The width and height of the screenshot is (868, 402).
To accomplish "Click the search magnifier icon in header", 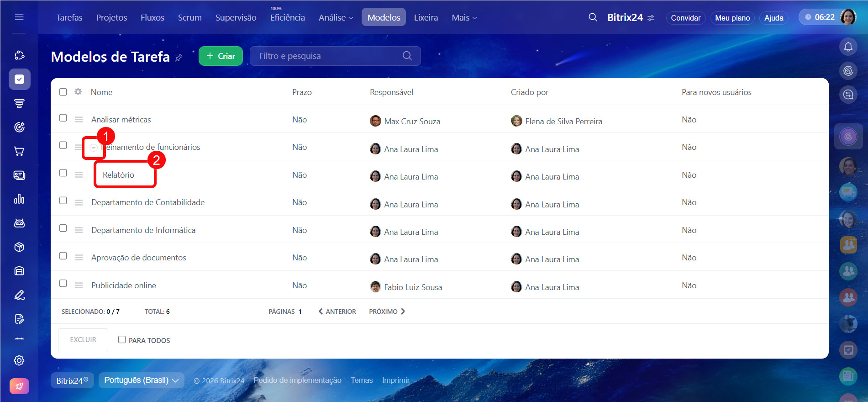I will pyautogui.click(x=593, y=17).
